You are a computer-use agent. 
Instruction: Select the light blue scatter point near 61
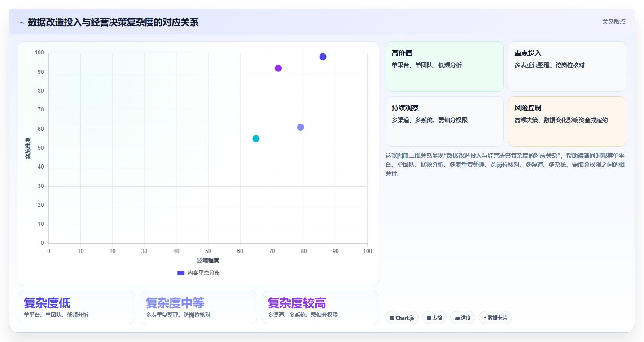[x=301, y=127]
